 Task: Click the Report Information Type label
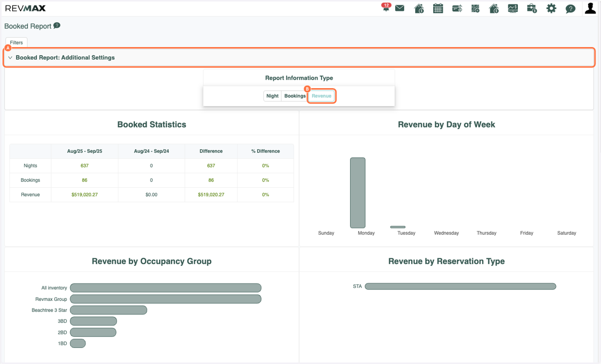(299, 78)
